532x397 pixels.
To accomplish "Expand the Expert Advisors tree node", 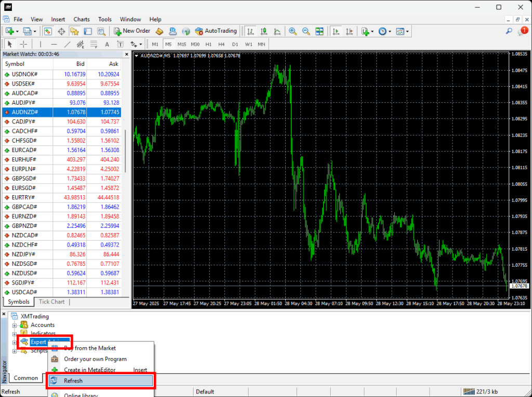I will pos(14,343).
